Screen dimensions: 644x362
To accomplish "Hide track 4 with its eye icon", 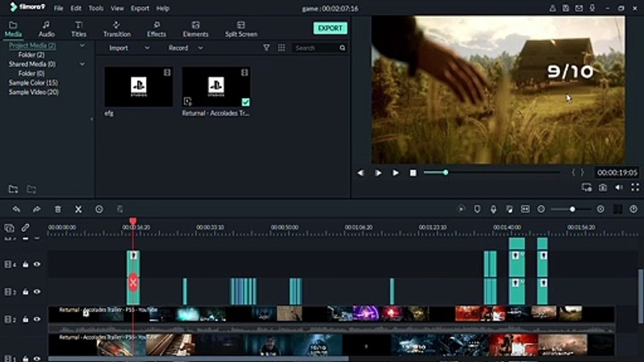I will pos(37,264).
